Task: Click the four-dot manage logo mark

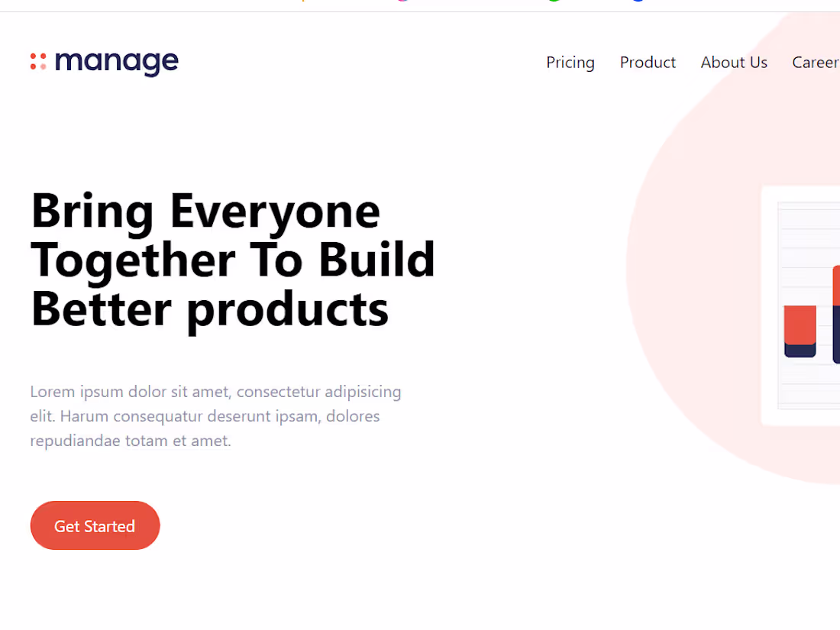Action: click(40, 61)
